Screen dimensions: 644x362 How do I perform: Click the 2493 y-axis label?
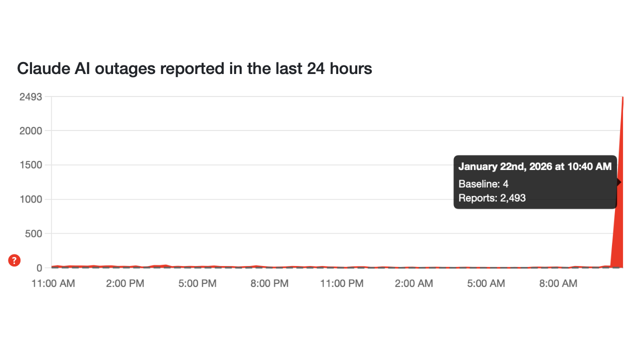point(31,96)
